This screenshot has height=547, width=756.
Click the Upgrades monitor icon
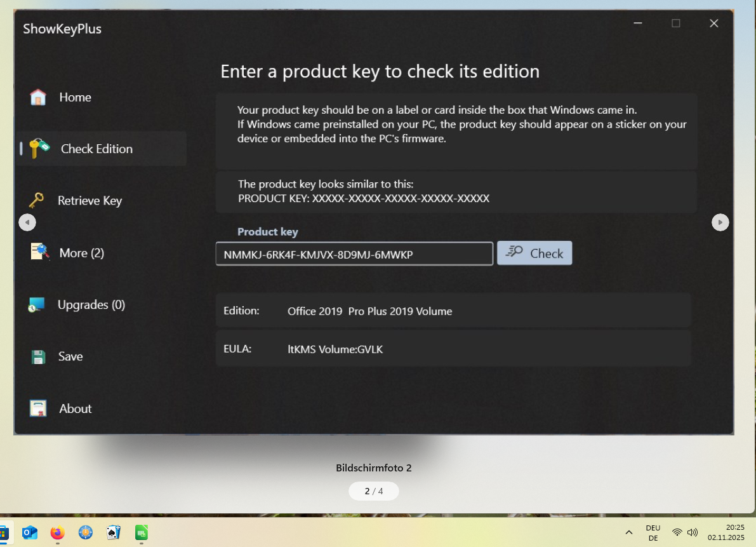click(x=37, y=304)
